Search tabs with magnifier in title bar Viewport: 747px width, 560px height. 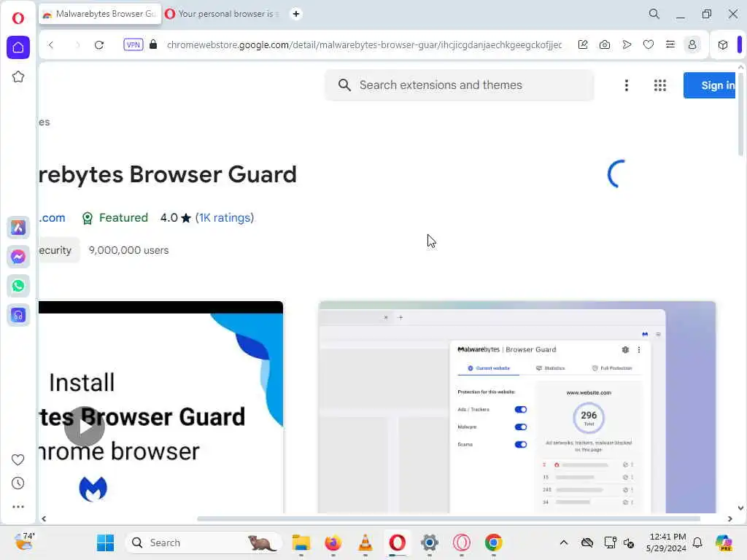pos(654,14)
